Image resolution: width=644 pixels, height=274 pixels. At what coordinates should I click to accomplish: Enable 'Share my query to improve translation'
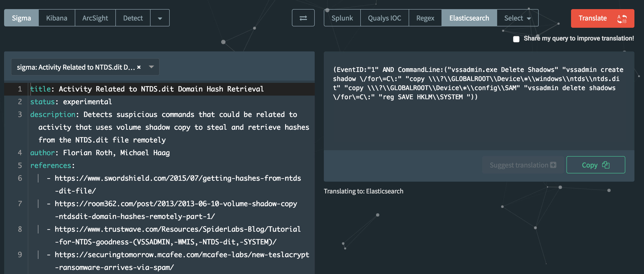[516, 39]
